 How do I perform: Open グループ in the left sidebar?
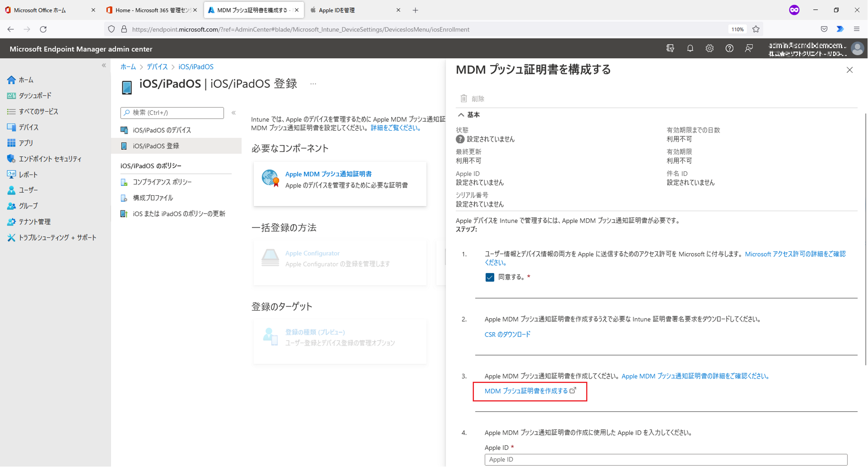22,206
